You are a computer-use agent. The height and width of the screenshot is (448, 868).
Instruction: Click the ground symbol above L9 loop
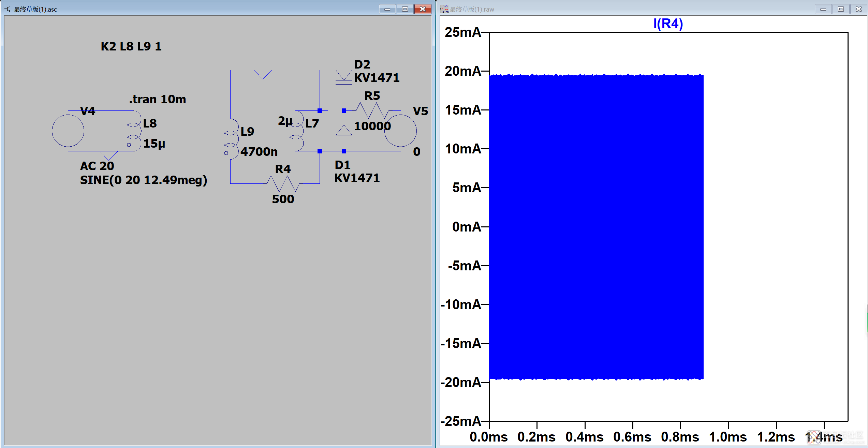pos(263,74)
